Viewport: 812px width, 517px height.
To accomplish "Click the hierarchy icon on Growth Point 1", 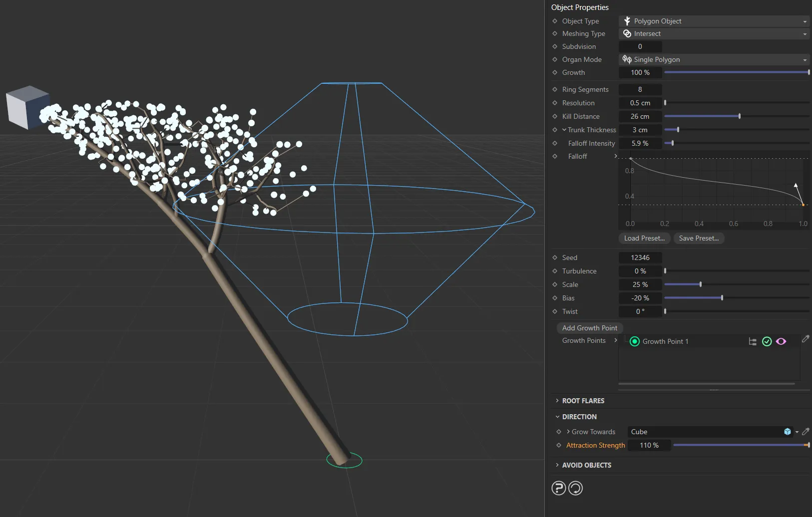I will tap(753, 341).
